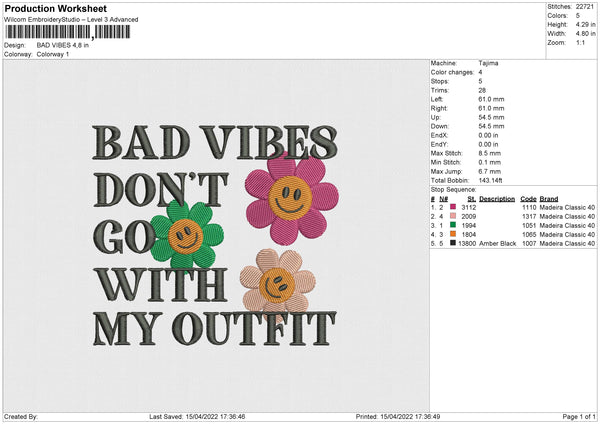Click the pink smiley flower in the design
Image resolution: width=600 pixels, height=424 pixels.
(292, 198)
